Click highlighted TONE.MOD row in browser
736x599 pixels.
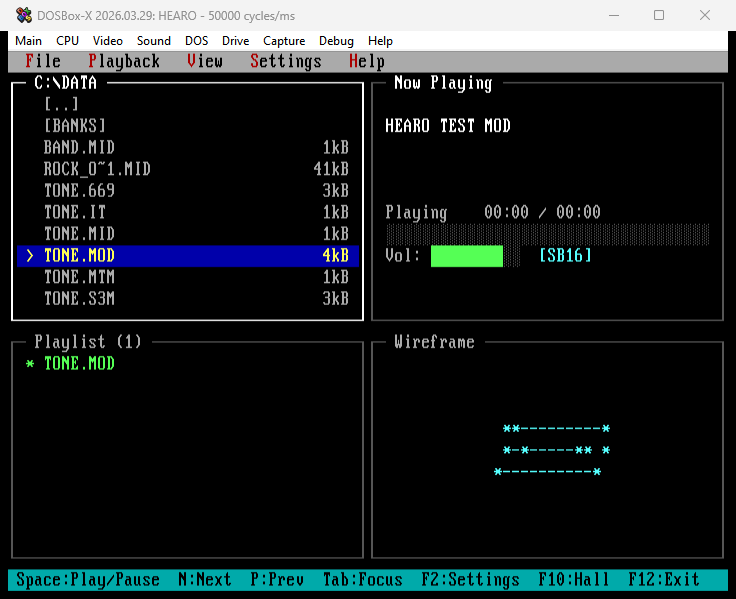pyautogui.click(x=188, y=255)
